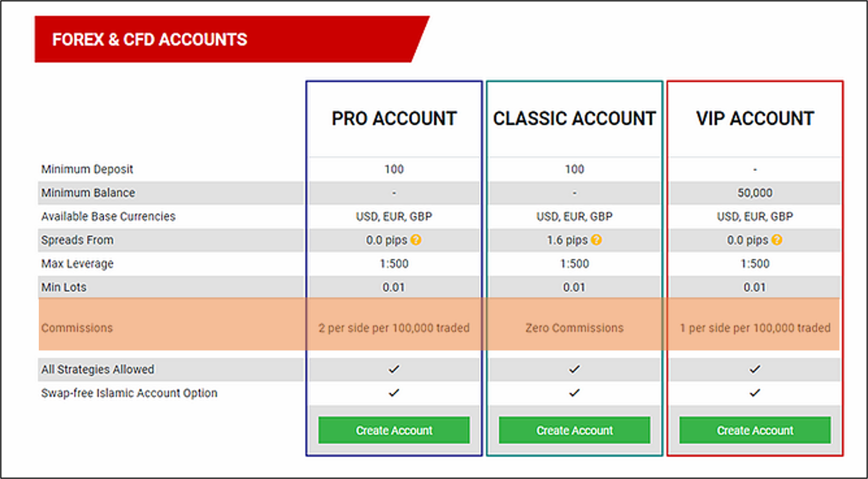
Task: Click Classic Account 0.01 min lots
Action: (x=574, y=287)
